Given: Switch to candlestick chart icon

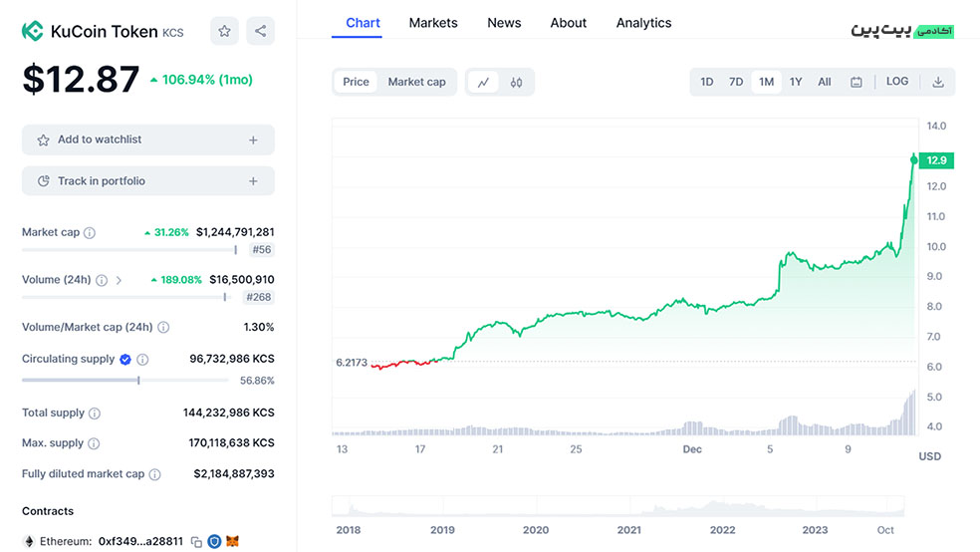Looking at the screenshot, I should coord(516,83).
